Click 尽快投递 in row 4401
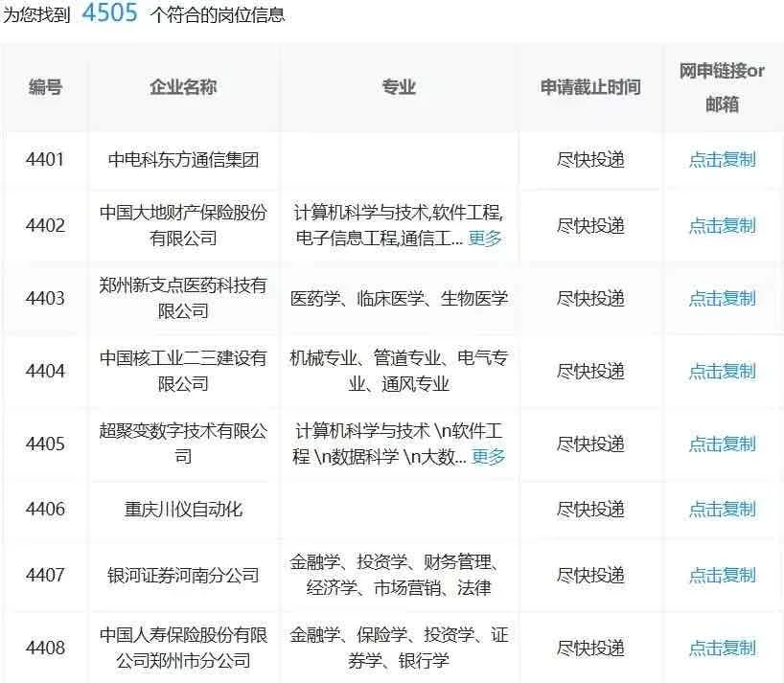The height and width of the screenshot is (683, 784). pyautogui.click(x=590, y=160)
